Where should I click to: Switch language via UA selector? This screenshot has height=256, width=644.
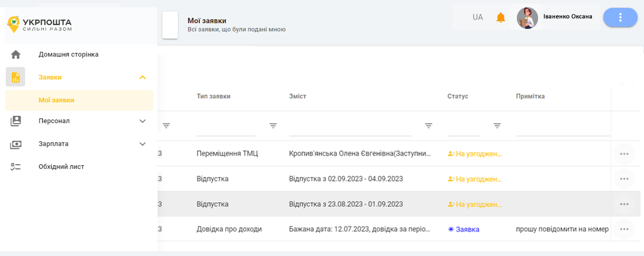click(478, 17)
